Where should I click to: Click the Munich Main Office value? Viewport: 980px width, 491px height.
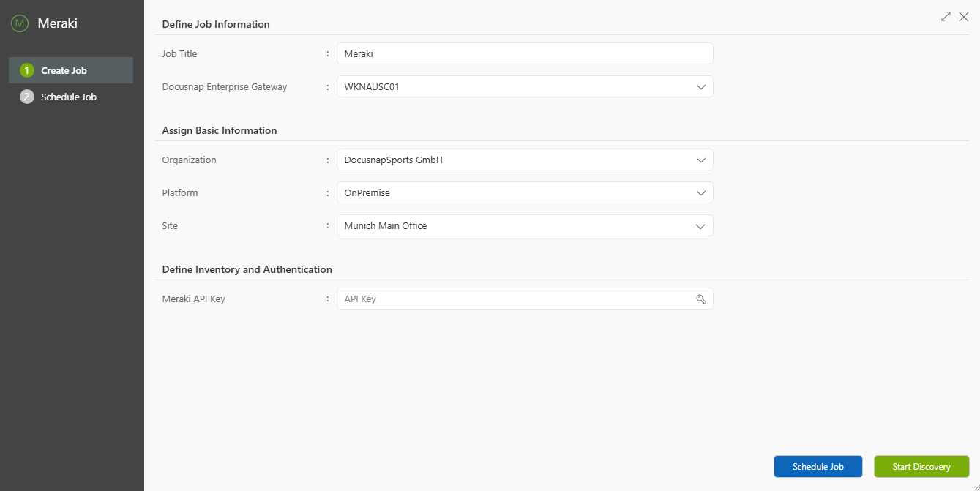(386, 225)
